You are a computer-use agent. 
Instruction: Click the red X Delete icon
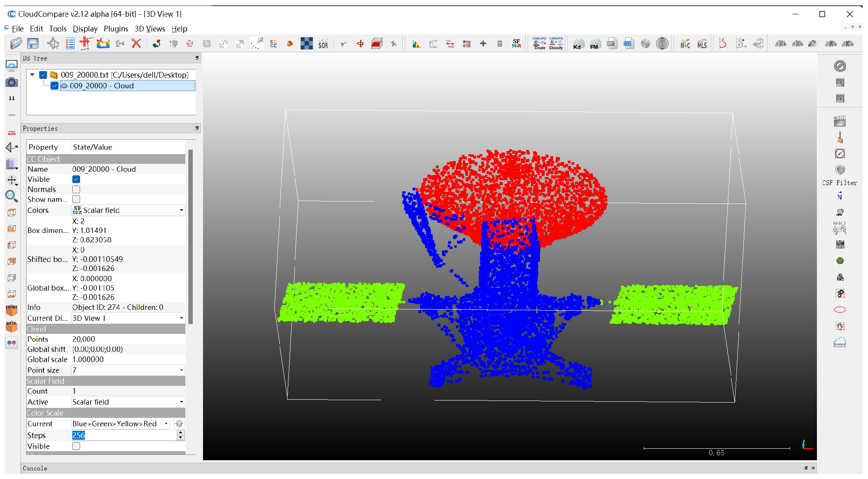click(136, 43)
